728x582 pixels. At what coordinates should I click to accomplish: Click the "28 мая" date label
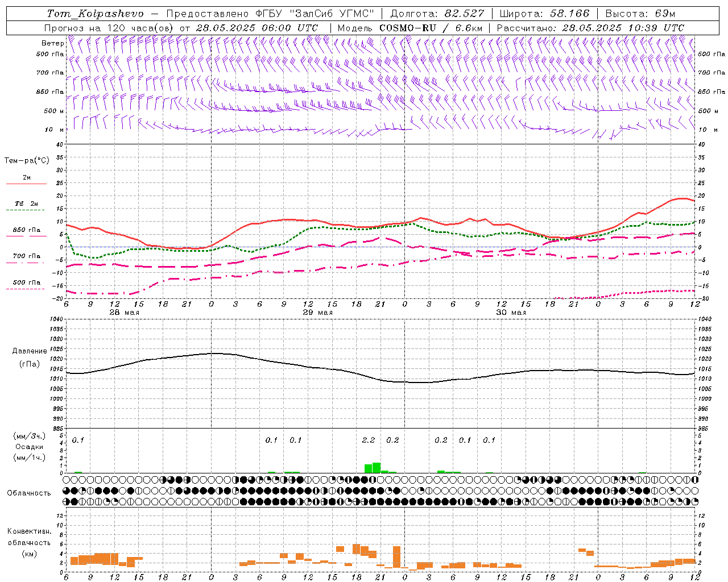[x=124, y=313]
